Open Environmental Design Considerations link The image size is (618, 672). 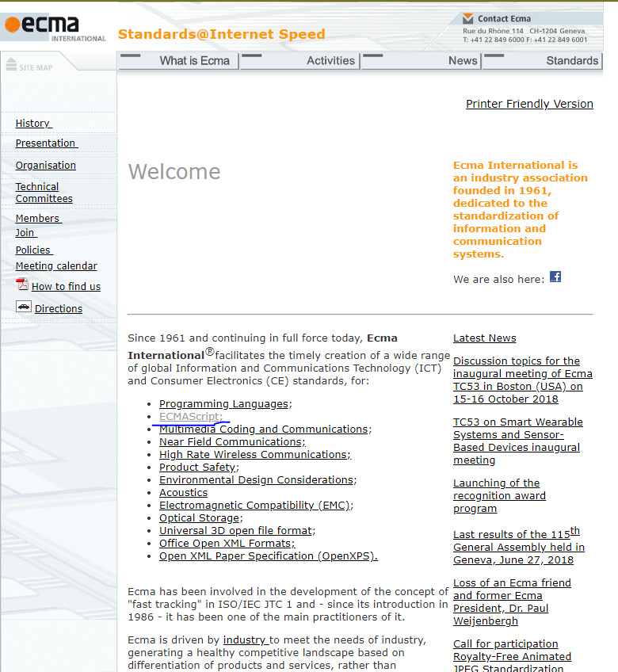[256, 480]
